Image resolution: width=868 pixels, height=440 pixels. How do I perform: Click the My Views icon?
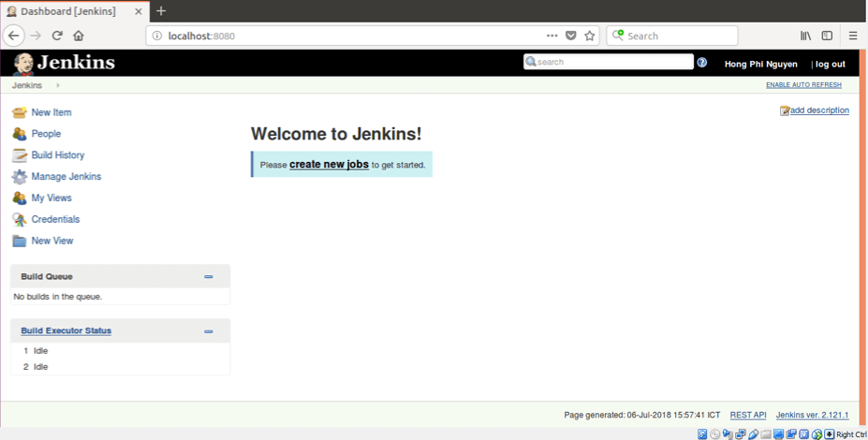pos(20,198)
